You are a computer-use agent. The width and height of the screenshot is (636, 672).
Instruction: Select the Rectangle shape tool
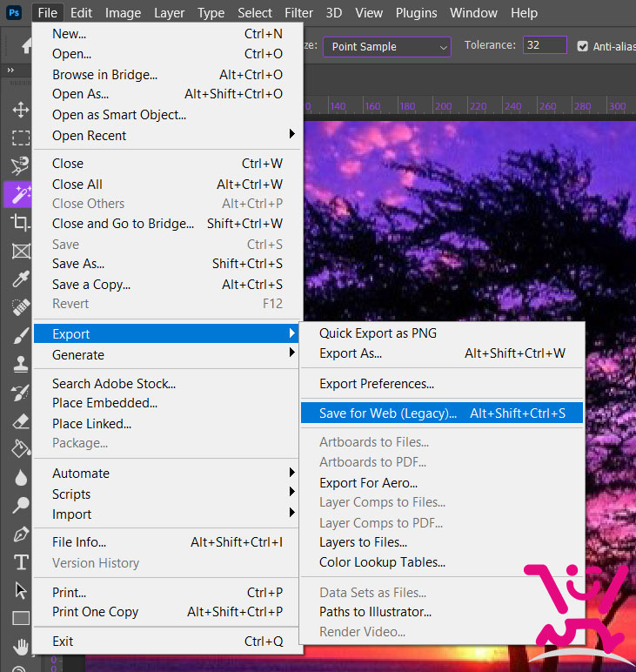coord(21,618)
